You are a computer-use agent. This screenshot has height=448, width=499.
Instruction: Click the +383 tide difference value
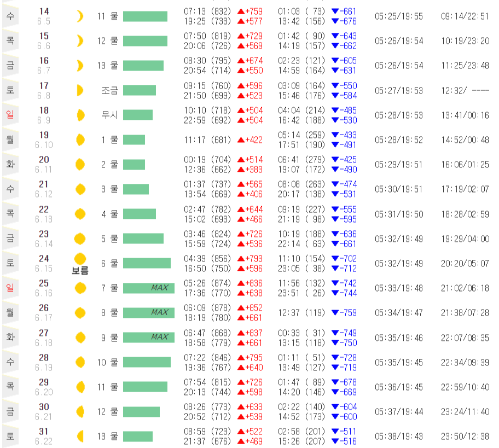(254, 170)
